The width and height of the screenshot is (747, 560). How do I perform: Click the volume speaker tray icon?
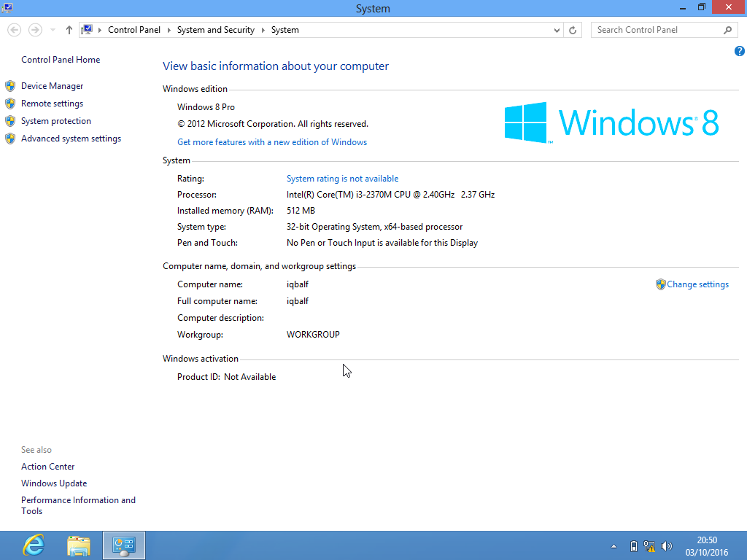pyautogui.click(x=667, y=546)
